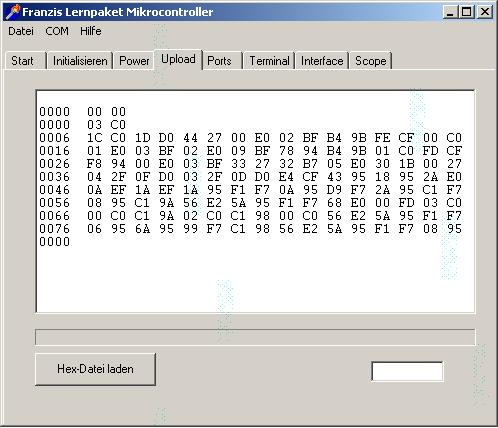Click byte E4 in row 0036
Viewport: 498px width, 428px height.
pos(286,177)
